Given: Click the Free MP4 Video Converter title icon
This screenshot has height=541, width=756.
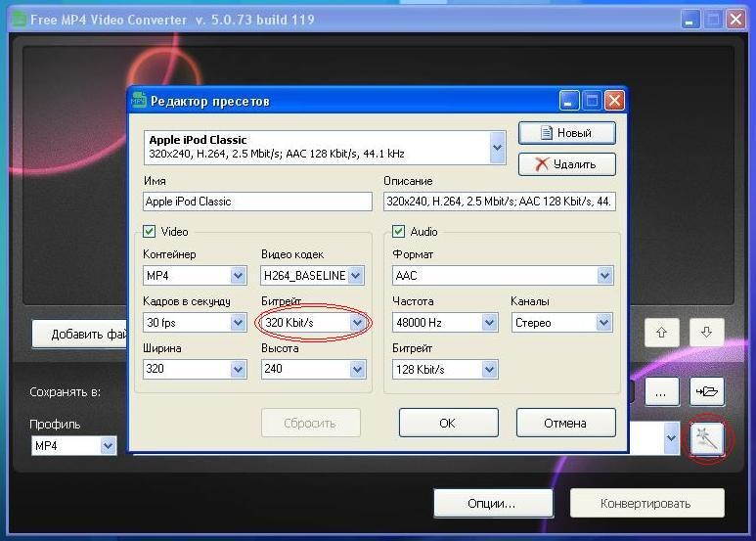Looking at the screenshot, I should click(x=20, y=20).
